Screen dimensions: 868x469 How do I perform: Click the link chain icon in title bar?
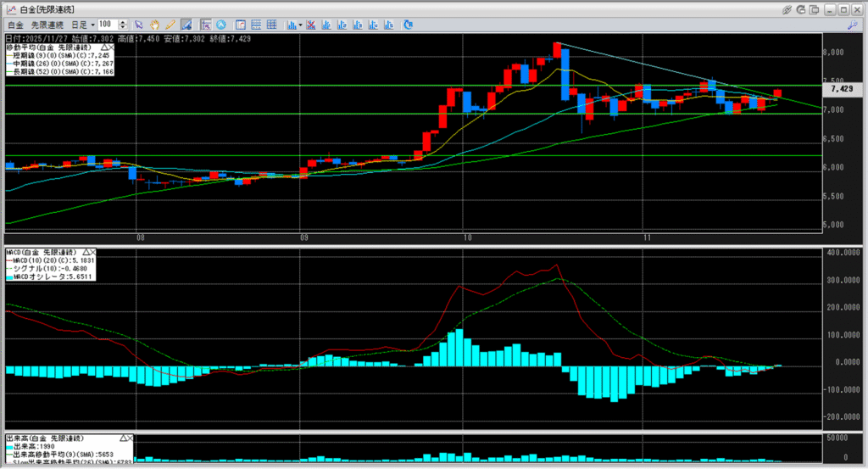click(787, 8)
